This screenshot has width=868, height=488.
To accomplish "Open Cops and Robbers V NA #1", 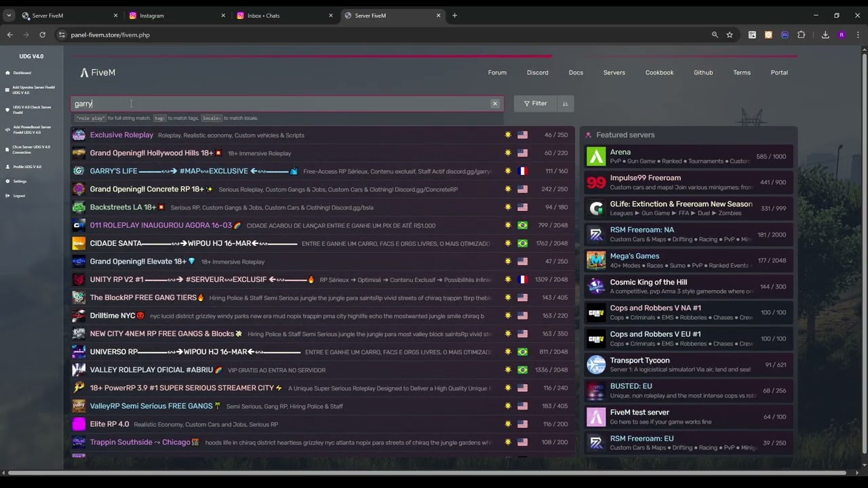I will (x=688, y=312).
